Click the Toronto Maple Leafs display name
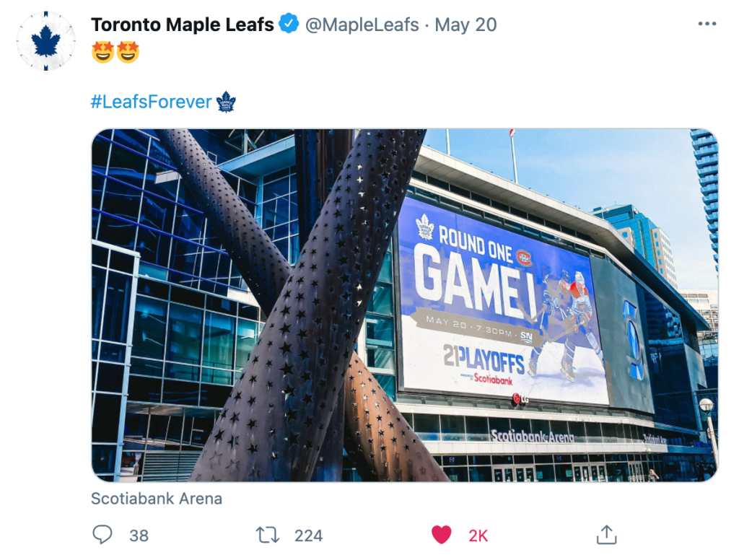The width and height of the screenshot is (739, 560). coord(183,25)
